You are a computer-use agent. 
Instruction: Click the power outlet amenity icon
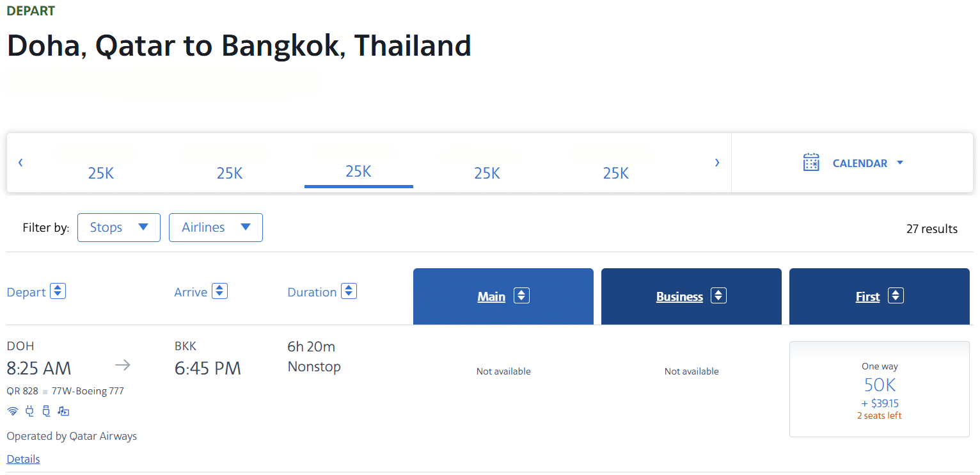click(29, 410)
